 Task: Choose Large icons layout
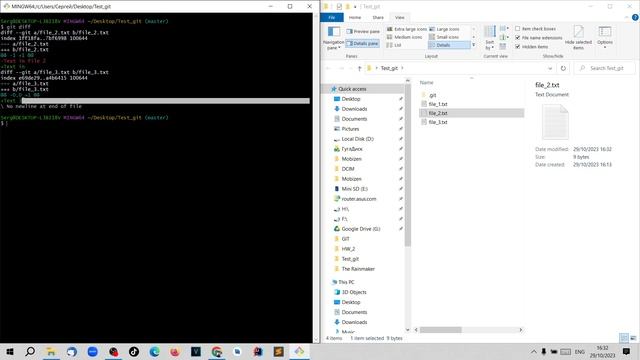(444, 29)
